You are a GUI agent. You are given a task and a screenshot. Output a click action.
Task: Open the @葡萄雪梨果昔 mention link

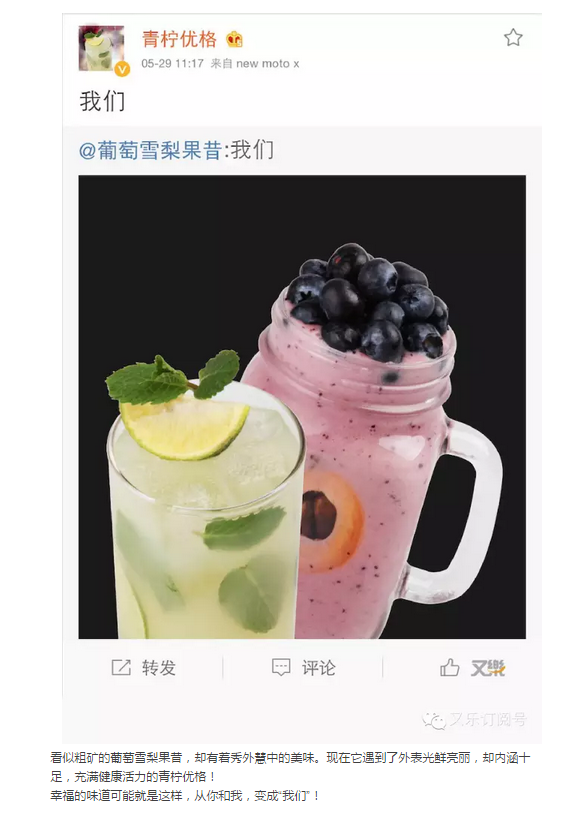coord(150,151)
